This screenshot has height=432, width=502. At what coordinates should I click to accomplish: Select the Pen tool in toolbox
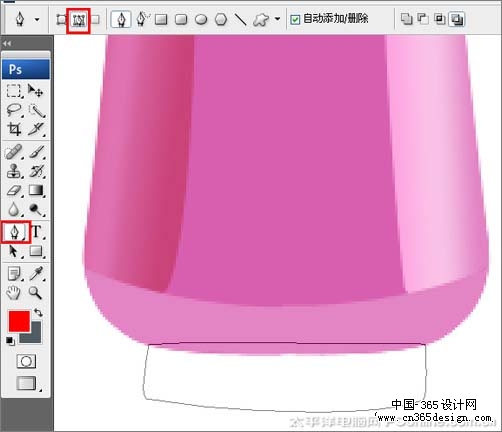[15, 232]
